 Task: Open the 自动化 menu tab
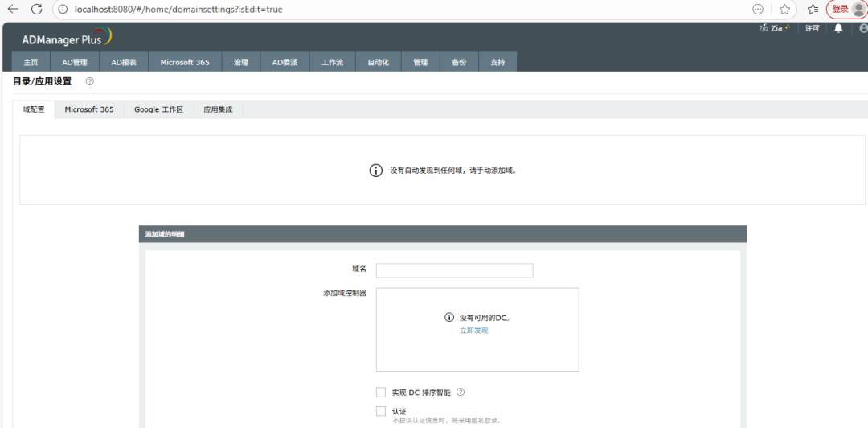pyautogui.click(x=378, y=62)
